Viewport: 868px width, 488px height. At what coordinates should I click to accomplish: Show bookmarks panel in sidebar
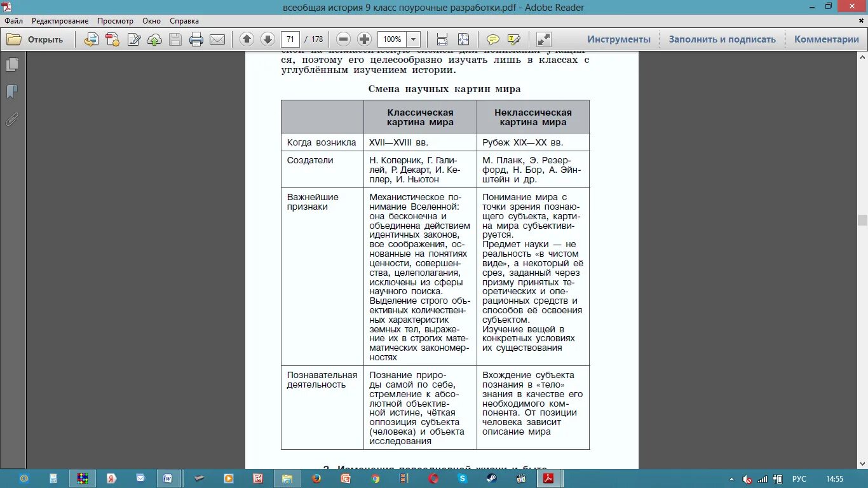(12, 92)
